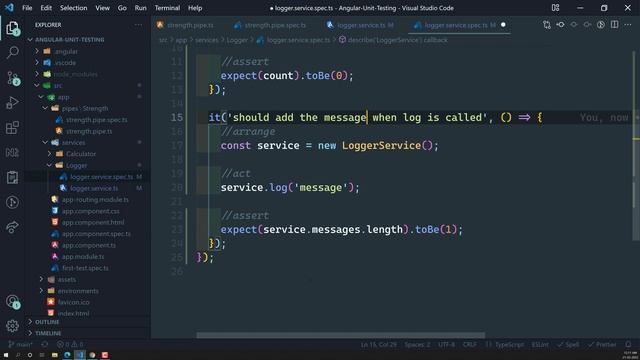The width and height of the screenshot is (640, 360).
Task: Open the editor more actions ellipsis
Action: point(628,25)
